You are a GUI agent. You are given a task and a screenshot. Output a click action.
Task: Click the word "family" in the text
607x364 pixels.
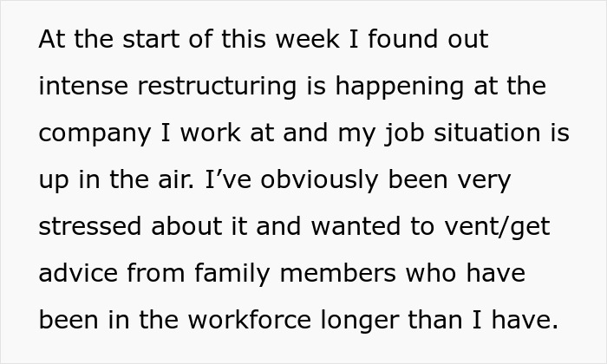pos(223,276)
